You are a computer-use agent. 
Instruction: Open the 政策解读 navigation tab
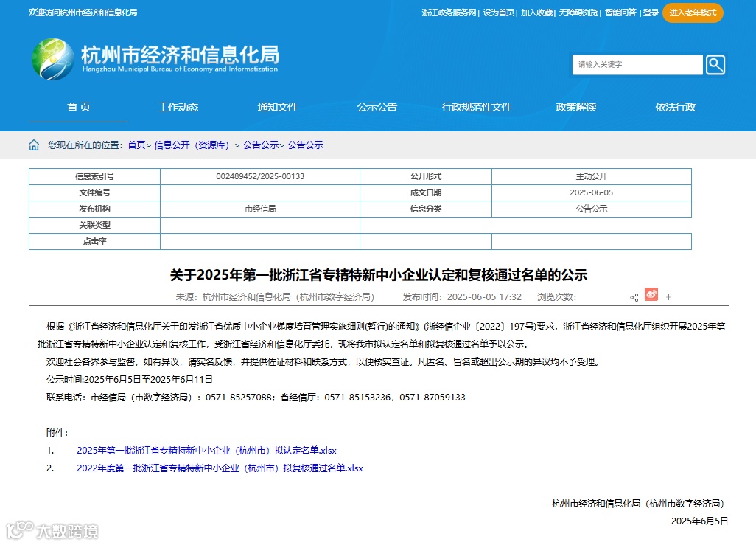576,107
